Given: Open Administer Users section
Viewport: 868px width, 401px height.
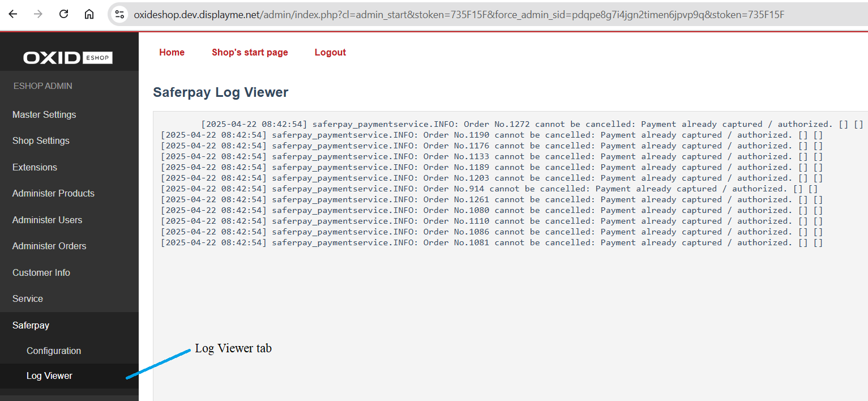Looking at the screenshot, I should point(47,220).
